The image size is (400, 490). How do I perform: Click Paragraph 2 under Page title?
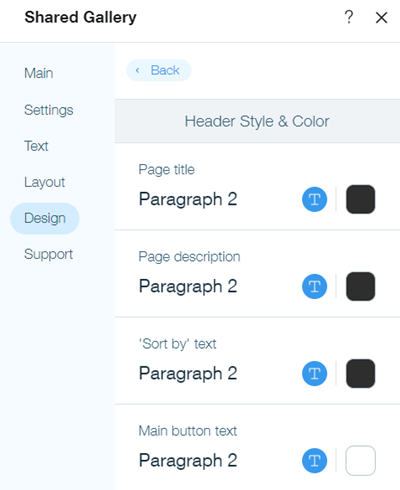point(188,199)
